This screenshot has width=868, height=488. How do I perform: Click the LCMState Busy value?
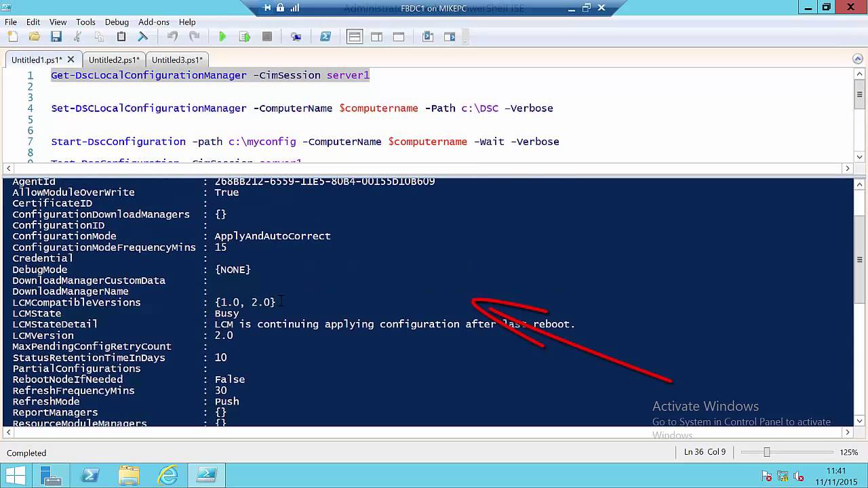226,314
